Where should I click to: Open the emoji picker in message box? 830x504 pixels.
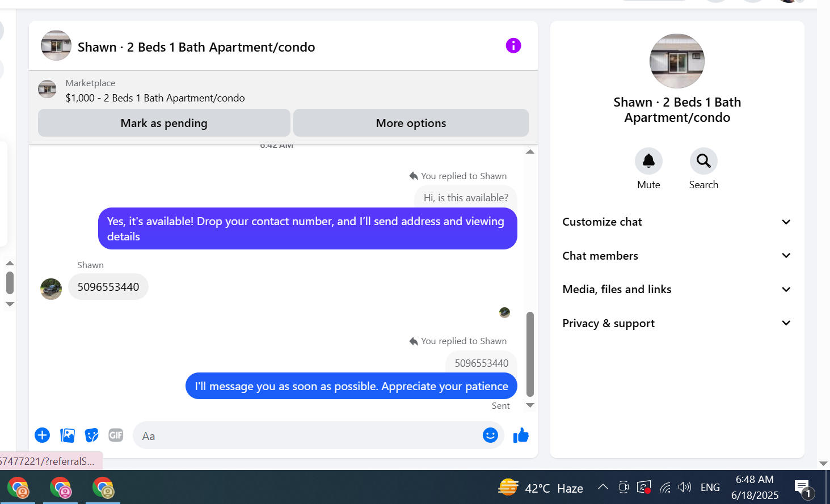point(490,435)
